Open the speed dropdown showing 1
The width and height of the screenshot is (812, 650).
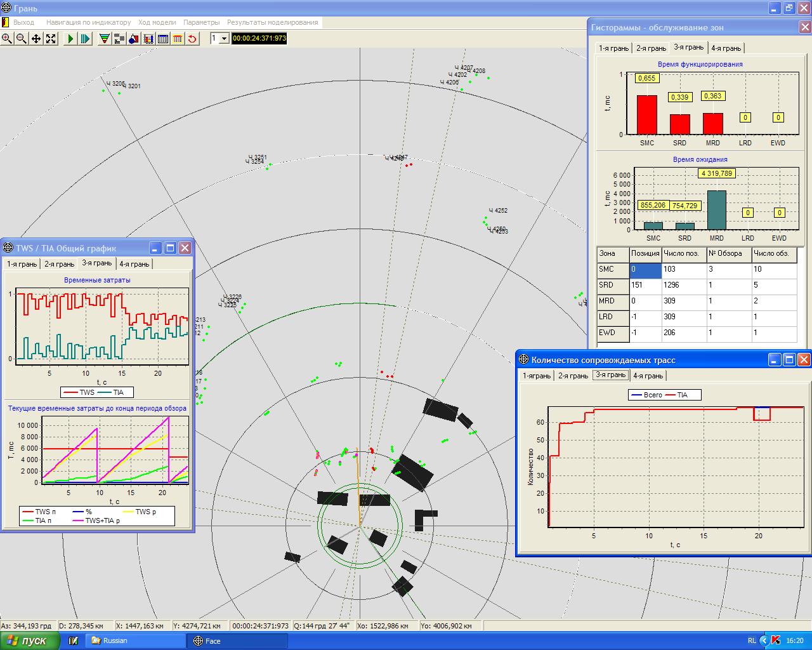click(x=224, y=39)
